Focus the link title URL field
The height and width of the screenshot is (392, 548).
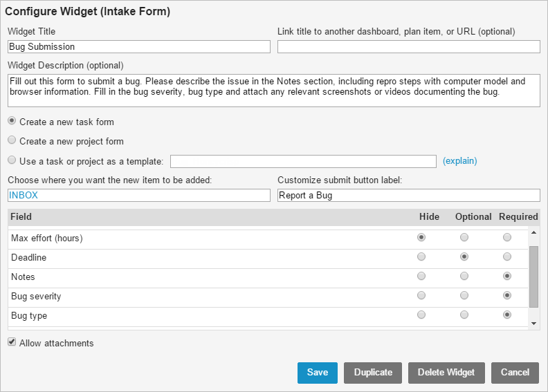408,47
